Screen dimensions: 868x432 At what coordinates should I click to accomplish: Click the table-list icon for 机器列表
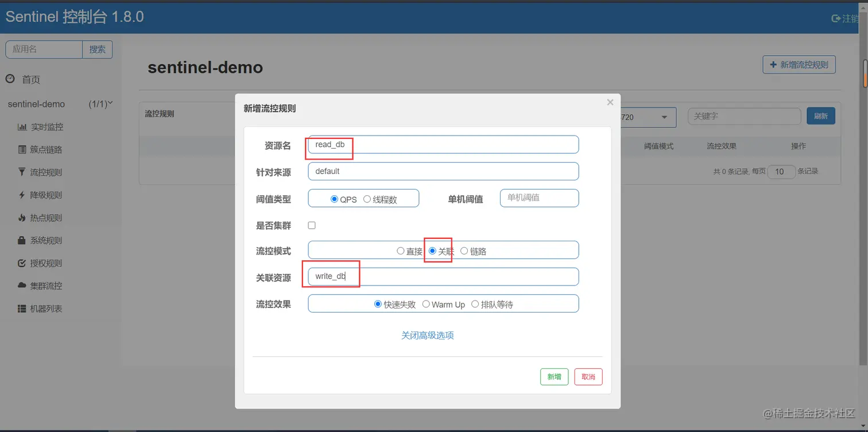pyautogui.click(x=22, y=308)
